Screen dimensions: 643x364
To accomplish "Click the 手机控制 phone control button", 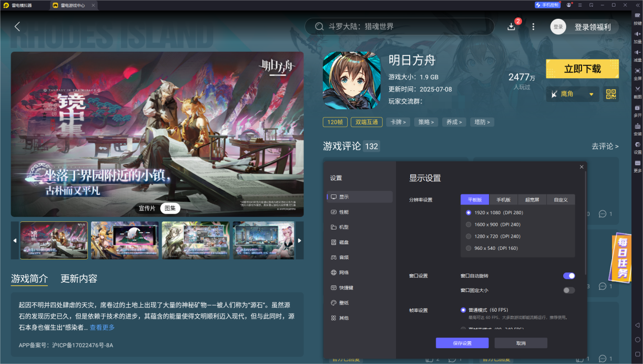I will [x=547, y=5].
